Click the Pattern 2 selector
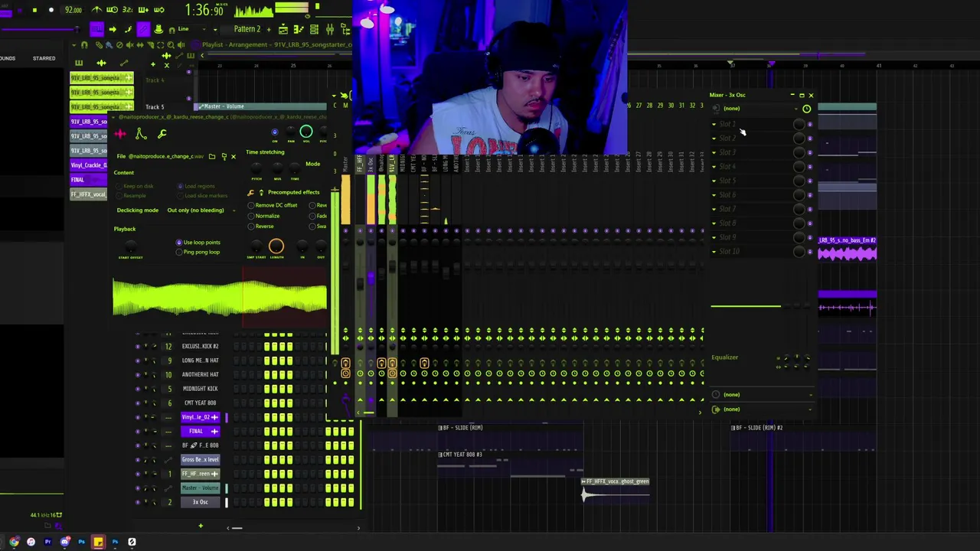Viewport: 980px width, 551px height. (x=249, y=29)
